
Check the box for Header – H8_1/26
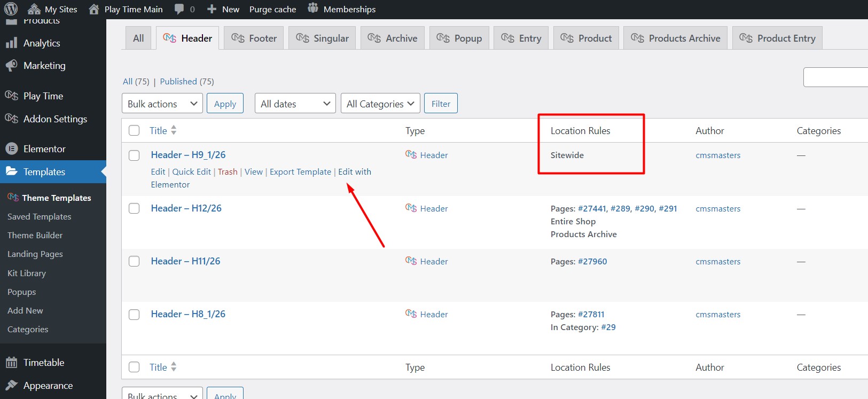point(134,315)
